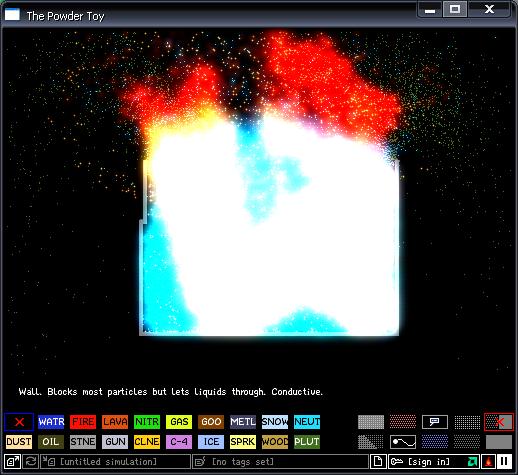Viewport: 518px width, 475px height.
Task: Select the curved line fan wall tool
Action: point(403,442)
